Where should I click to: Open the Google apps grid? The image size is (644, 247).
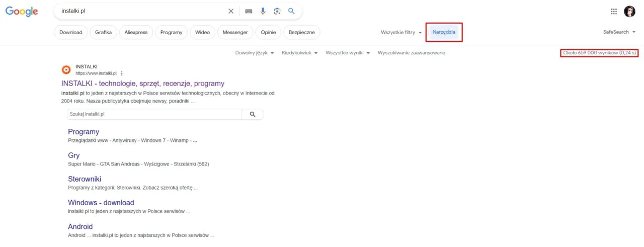614,11
